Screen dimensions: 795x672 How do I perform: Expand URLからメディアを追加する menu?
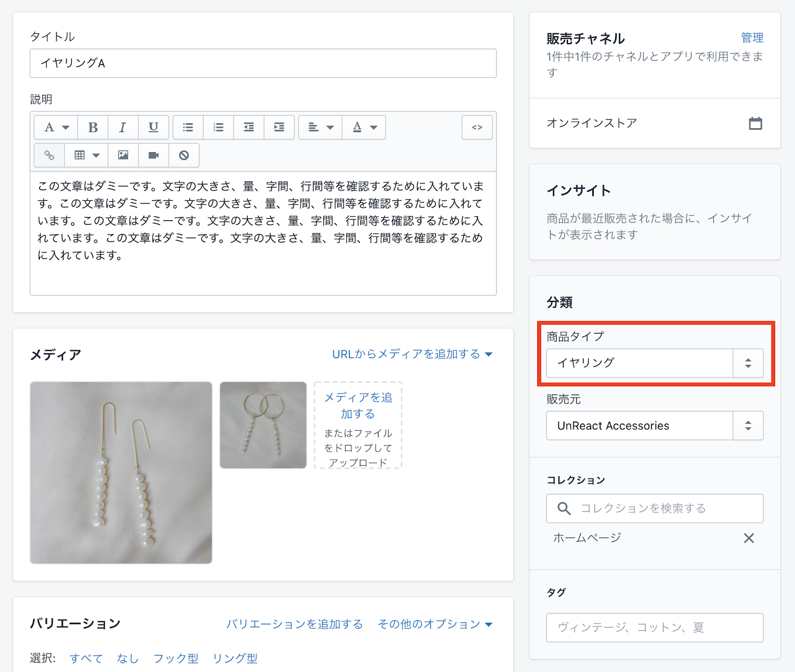[x=412, y=354]
